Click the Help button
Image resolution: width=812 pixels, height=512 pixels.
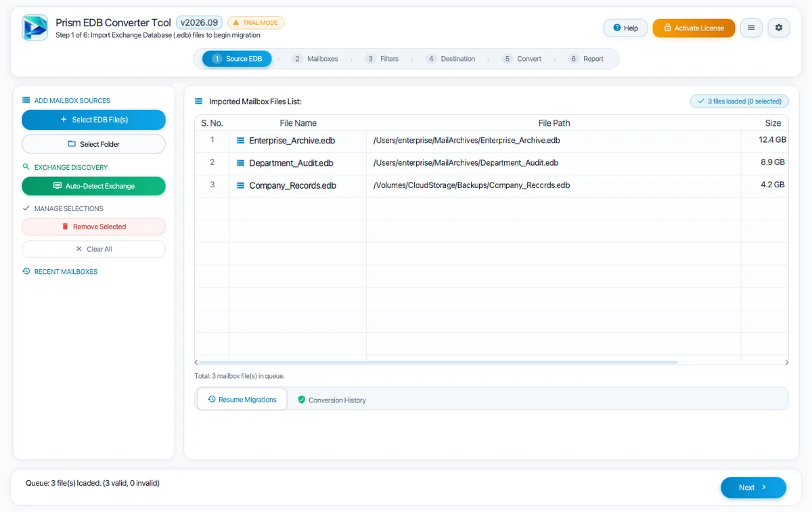(625, 28)
